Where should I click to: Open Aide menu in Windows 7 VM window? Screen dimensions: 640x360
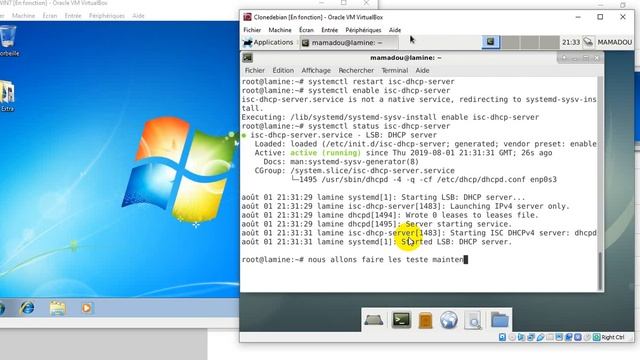point(138,16)
